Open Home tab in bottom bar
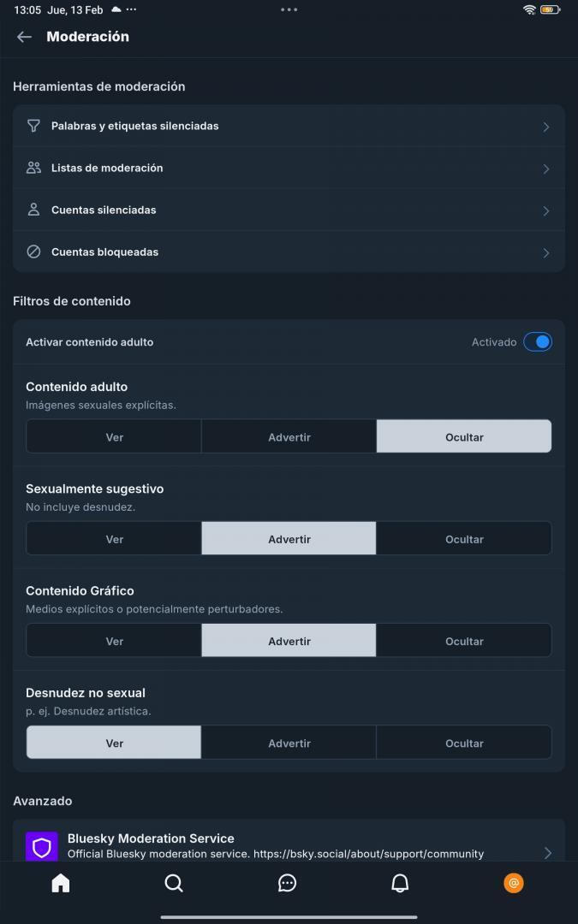 [x=61, y=883]
